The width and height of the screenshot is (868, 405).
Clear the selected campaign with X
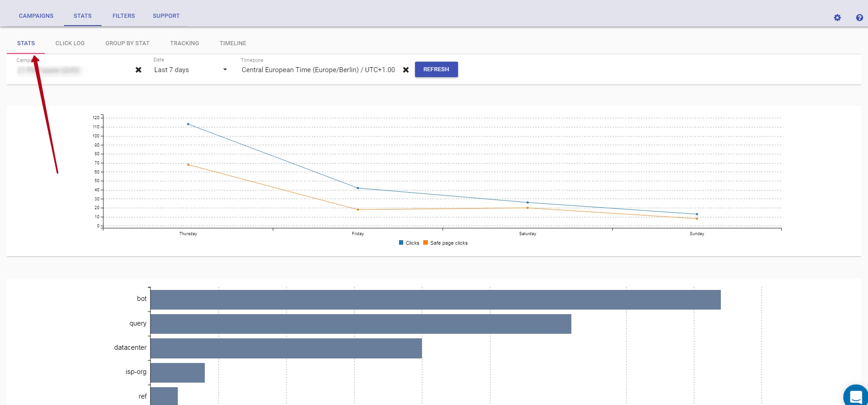point(138,70)
